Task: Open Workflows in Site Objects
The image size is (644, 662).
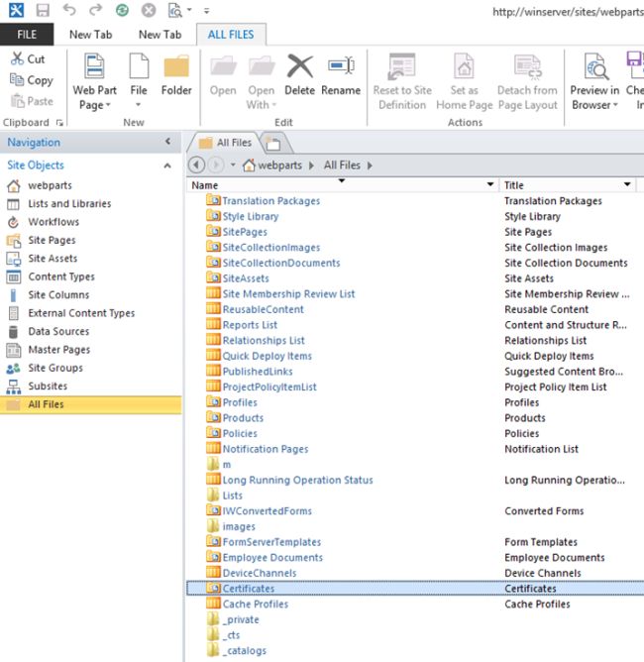Action: pyautogui.click(x=54, y=222)
